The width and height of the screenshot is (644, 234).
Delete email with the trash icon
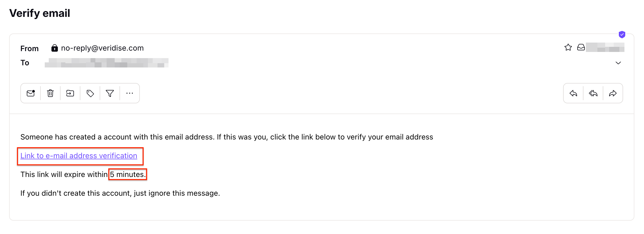pos(50,93)
